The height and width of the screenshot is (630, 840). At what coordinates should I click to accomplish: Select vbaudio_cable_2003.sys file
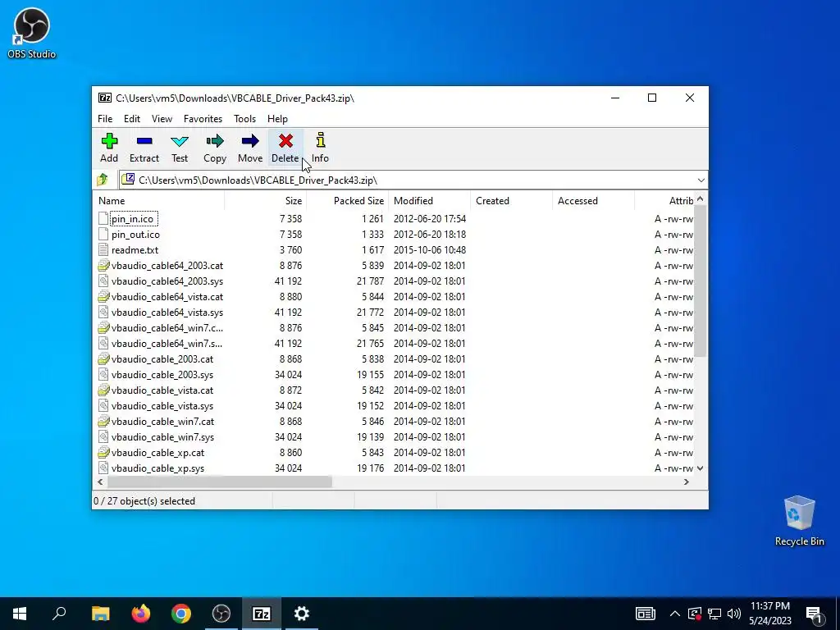[162, 374]
